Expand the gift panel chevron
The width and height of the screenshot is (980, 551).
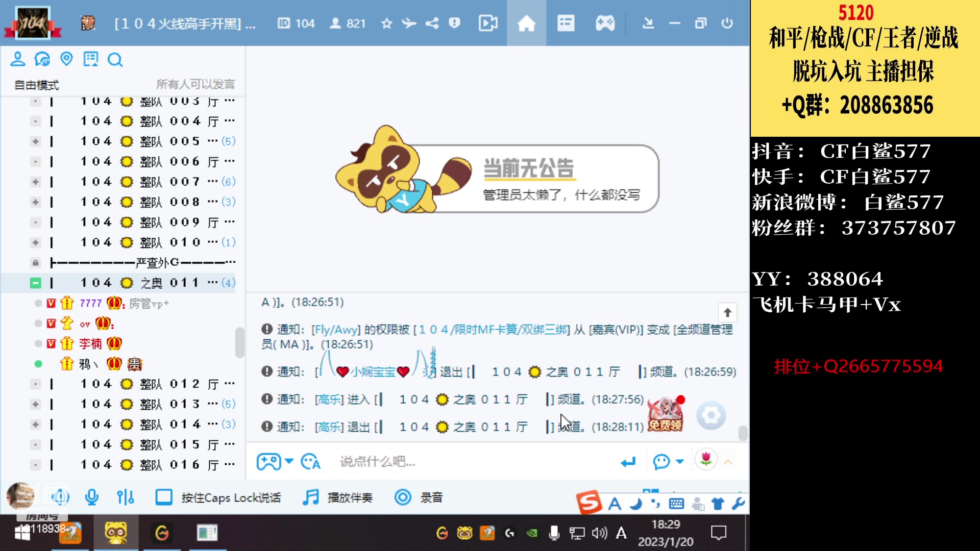(x=728, y=462)
